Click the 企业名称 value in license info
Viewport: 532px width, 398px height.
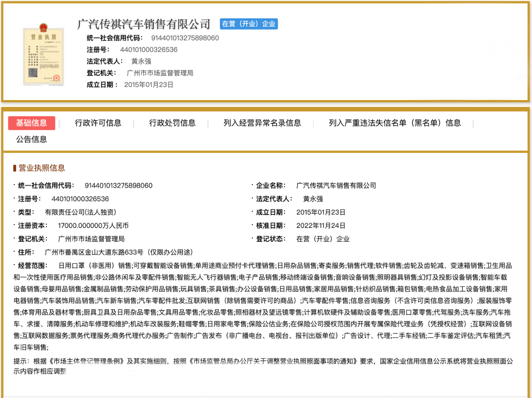pyautogui.click(x=336, y=185)
